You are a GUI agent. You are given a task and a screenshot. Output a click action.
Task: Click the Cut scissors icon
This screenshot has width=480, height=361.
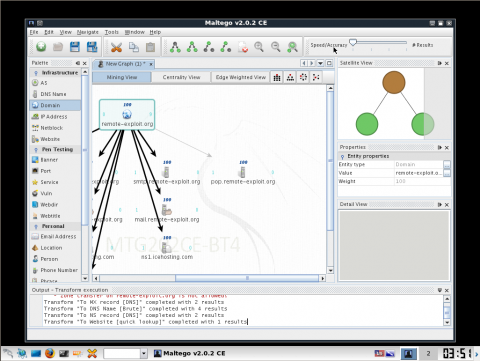116,47
